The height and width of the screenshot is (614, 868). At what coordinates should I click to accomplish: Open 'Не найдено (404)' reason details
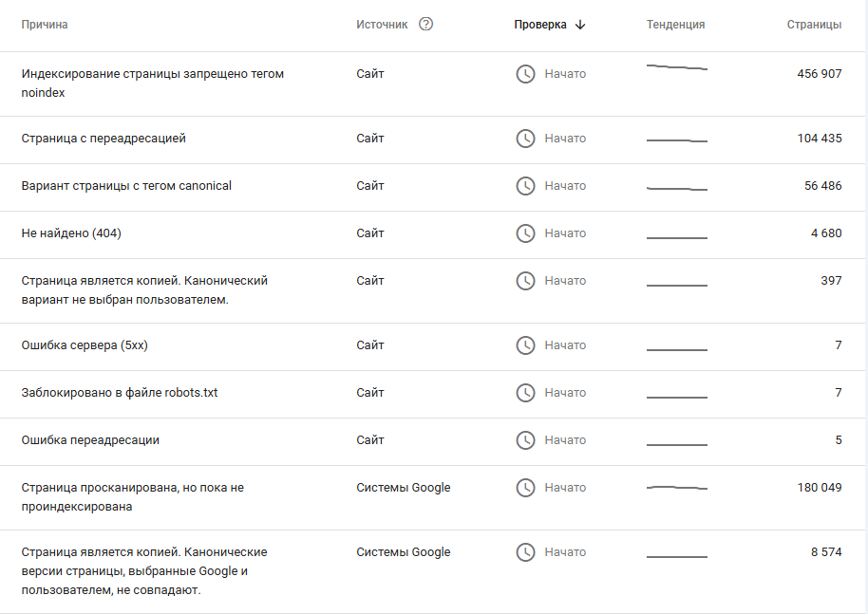71,233
